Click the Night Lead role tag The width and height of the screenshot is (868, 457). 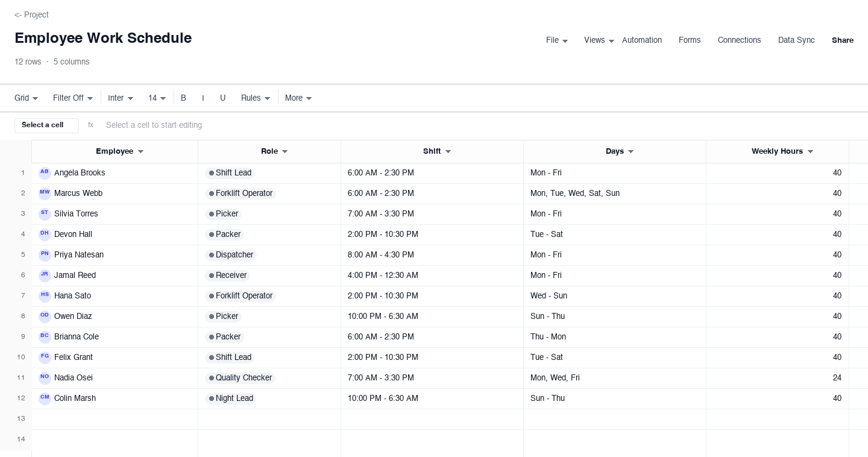(230, 399)
